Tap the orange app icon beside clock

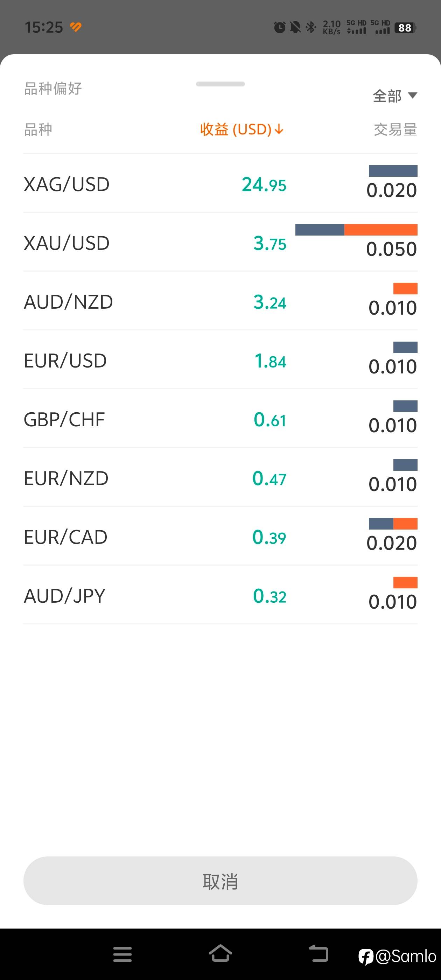click(76, 27)
